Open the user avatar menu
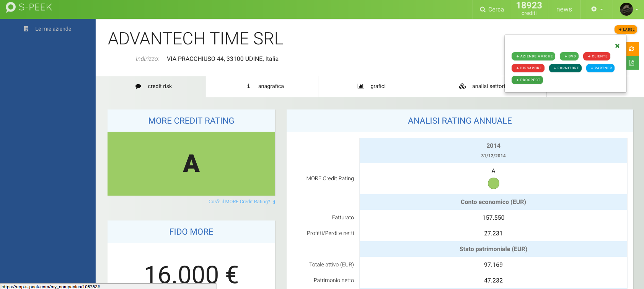The width and height of the screenshot is (644, 289). [x=629, y=9]
